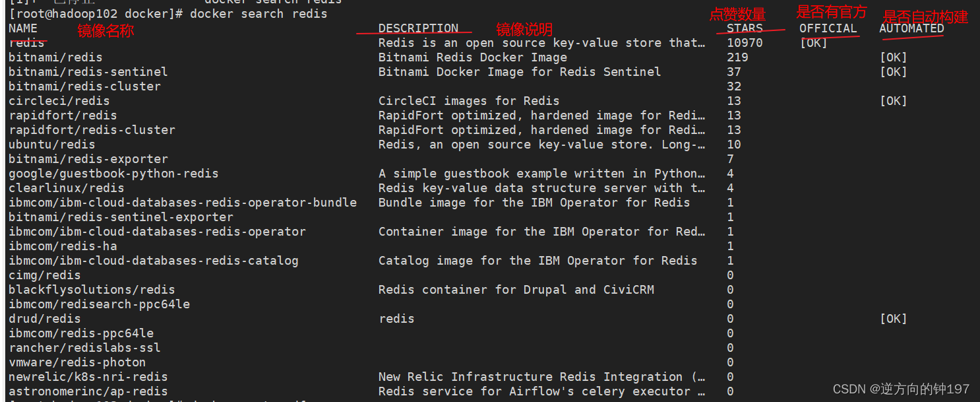Viewport: 980px width, 402px height.
Task: Select the circleci/redis image name
Action: pos(59,101)
